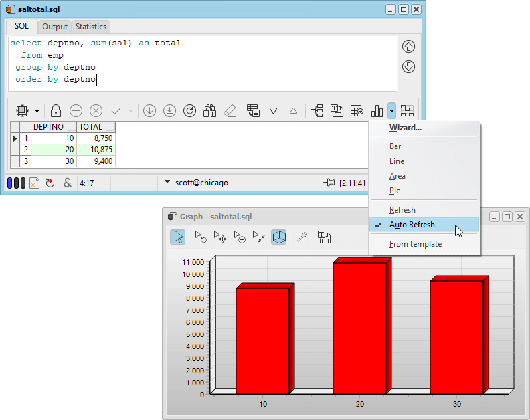Click the bar chart graph icon
The width and height of the screenshot is (530, 420).
tap(377, 110)
